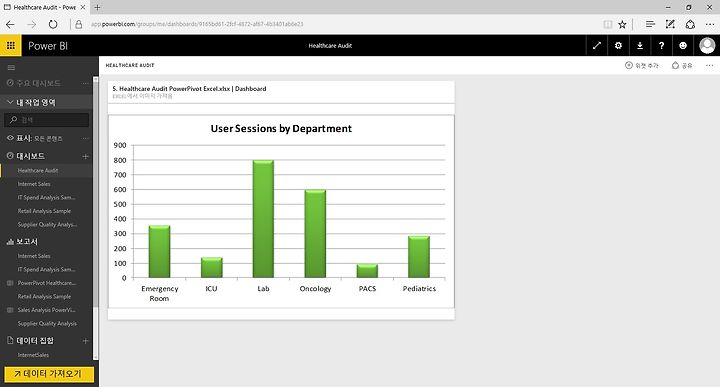Click the 대시보드 gauge icon
This screenshot has height=387, width=720.
point(10,156)
